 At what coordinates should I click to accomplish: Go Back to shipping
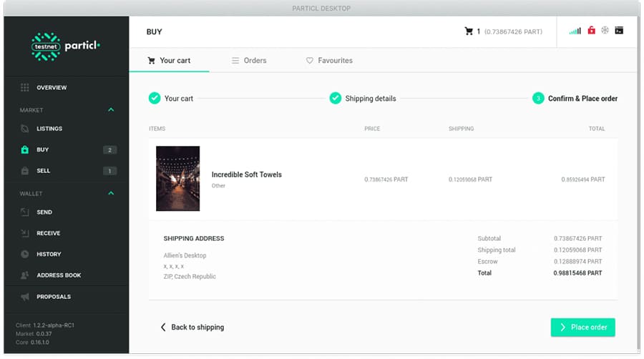(x=192, y=328)
